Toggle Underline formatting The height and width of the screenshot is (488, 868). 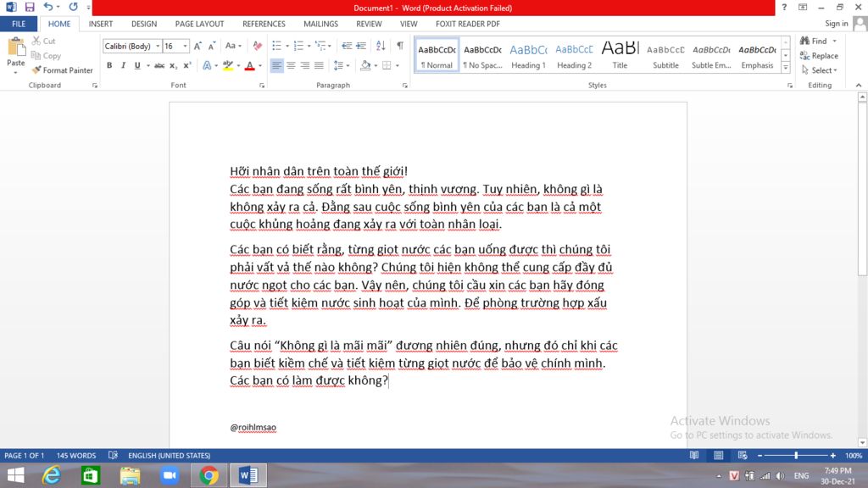(x=137, y=65)
